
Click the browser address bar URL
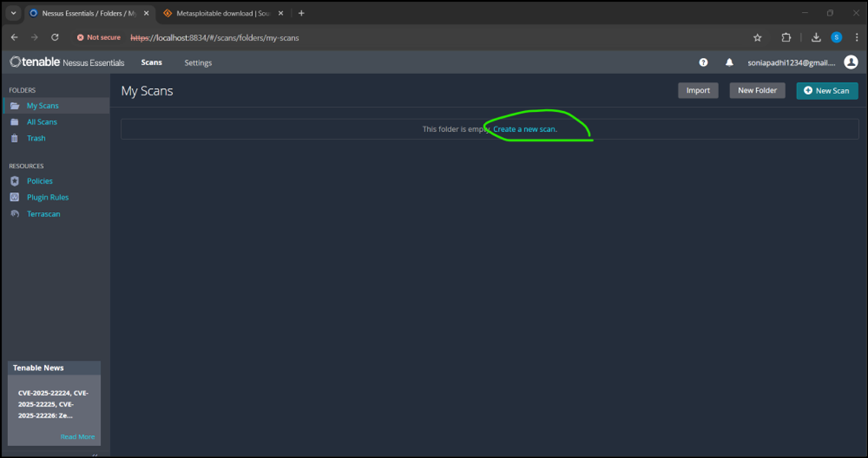click(x=215, y=38)
